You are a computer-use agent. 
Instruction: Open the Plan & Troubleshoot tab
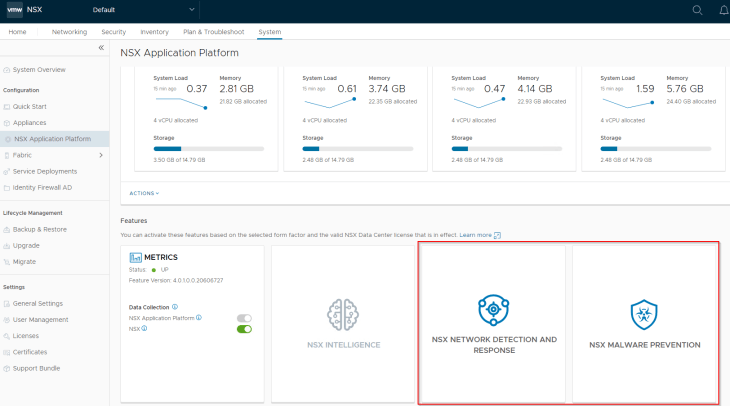[x=214, y=32]
